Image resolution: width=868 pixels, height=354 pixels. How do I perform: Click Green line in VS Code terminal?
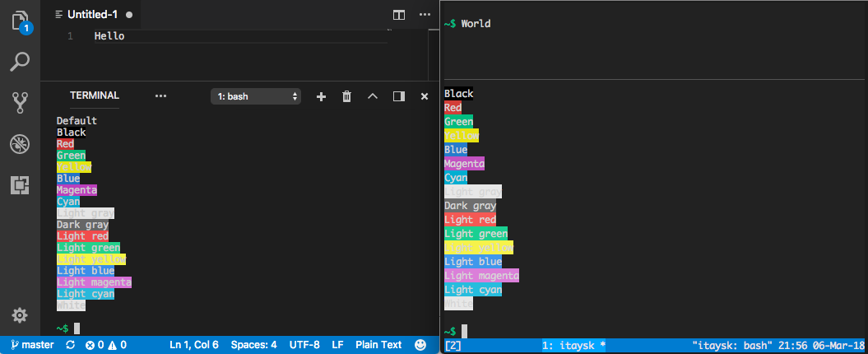point(71,156)
